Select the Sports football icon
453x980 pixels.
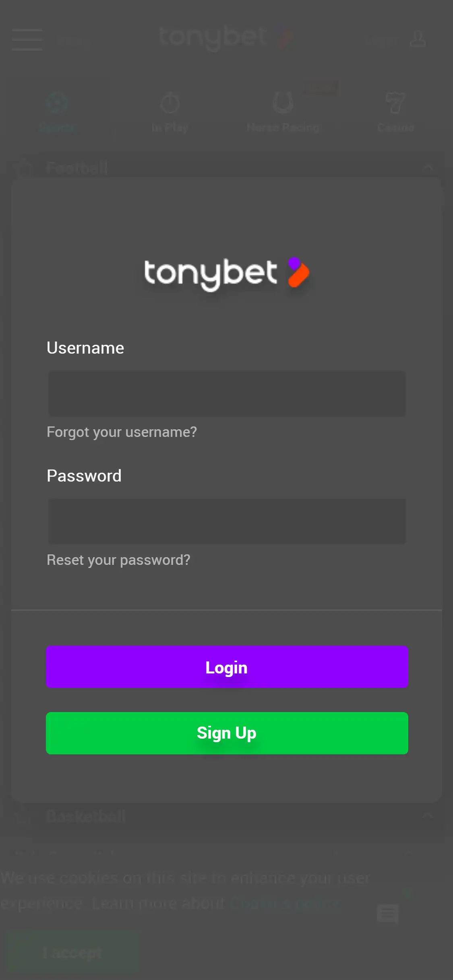click(57, 103)
